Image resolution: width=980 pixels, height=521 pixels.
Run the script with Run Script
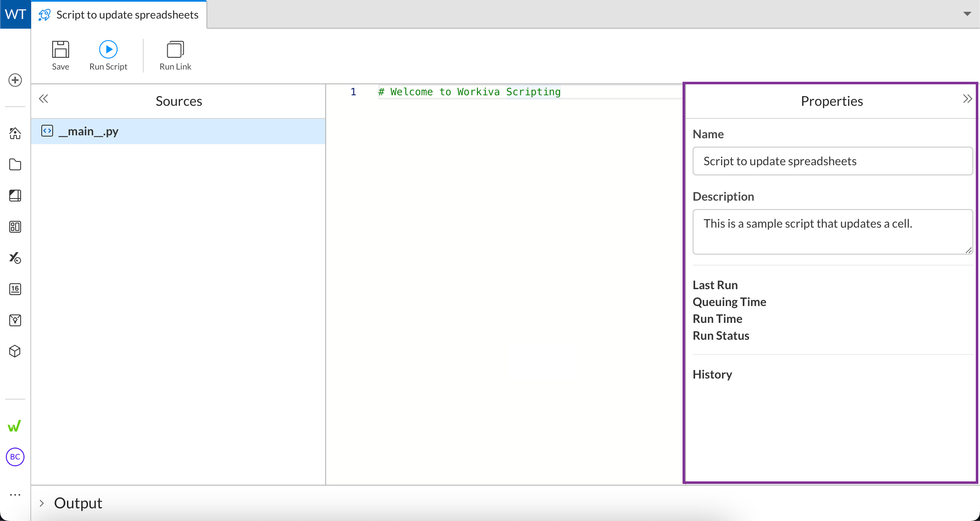(x=108, y=55)
